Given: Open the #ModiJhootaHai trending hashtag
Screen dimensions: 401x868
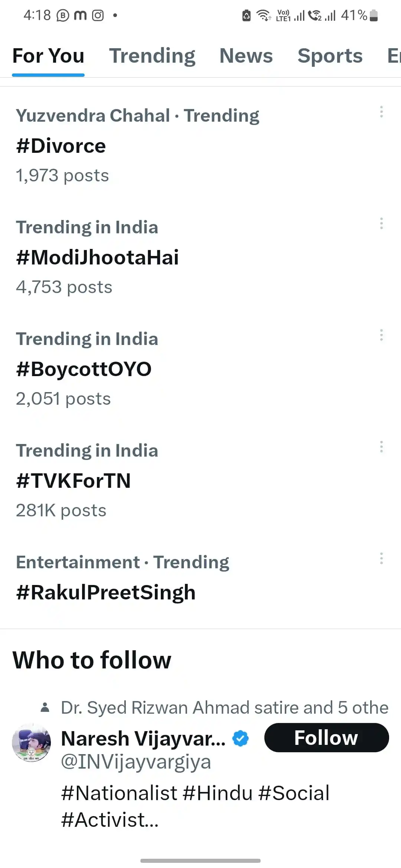Looking at the screenshot, I should 97,257.
